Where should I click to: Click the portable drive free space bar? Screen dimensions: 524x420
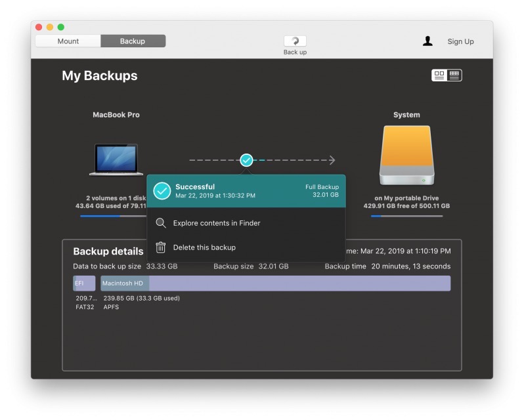406,216
